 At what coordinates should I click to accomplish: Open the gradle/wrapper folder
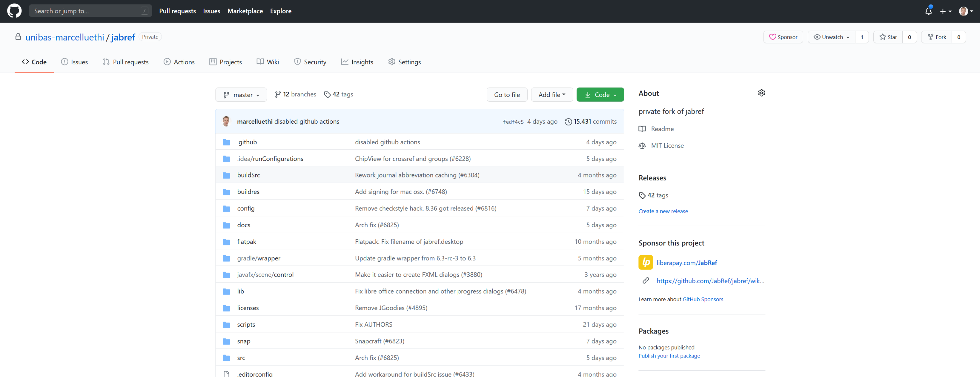pos(259,258)
